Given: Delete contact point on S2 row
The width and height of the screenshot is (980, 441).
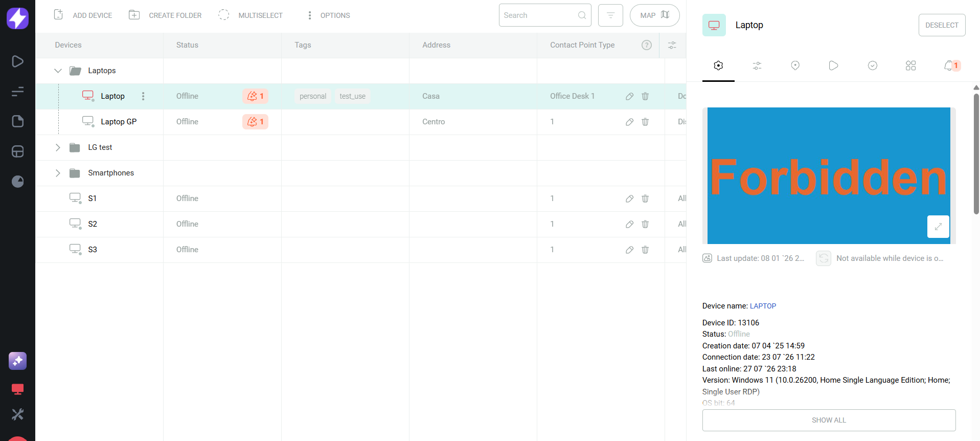Looking at the screenshot, I should 645,224.
